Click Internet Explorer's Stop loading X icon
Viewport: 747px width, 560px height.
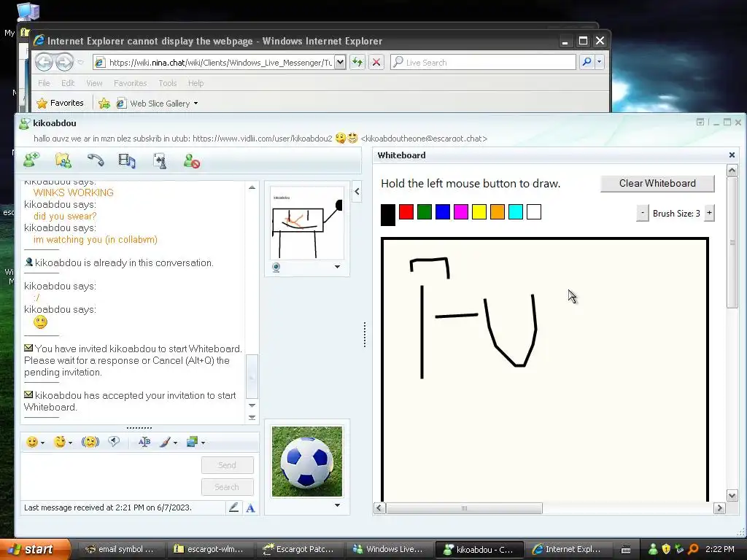376,62
